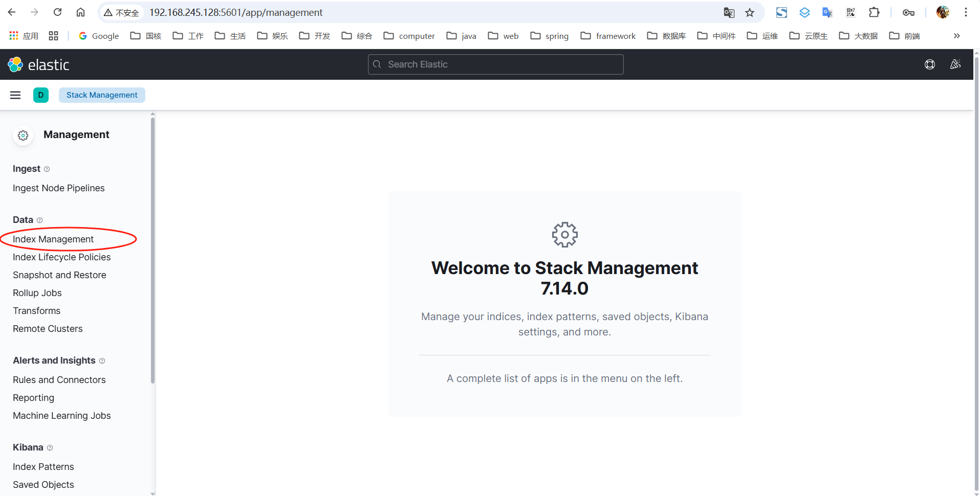Open the java bookmark folder
Image resolution: width=980 pixels, height=496 pixels.
[x=462, y=36]
